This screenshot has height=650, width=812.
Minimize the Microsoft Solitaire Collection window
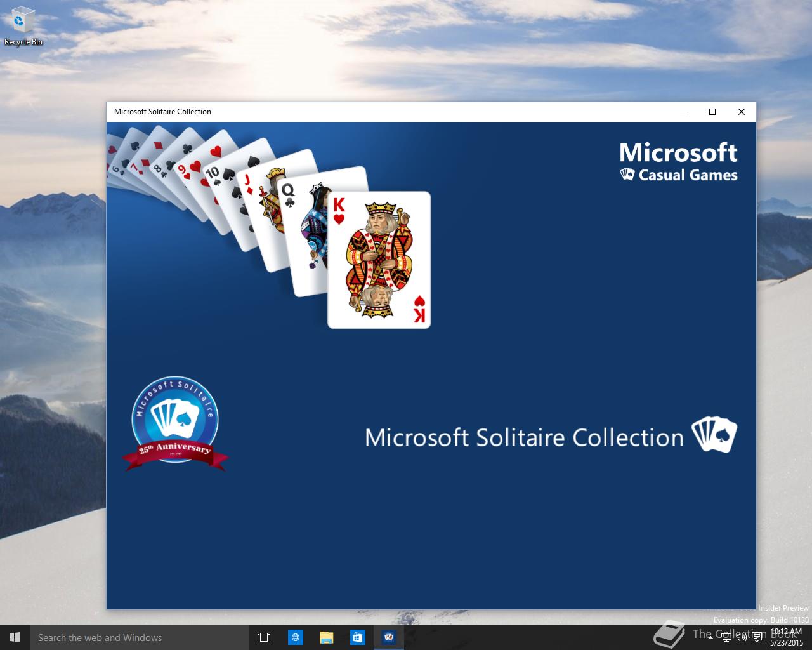tap(683, 112)
